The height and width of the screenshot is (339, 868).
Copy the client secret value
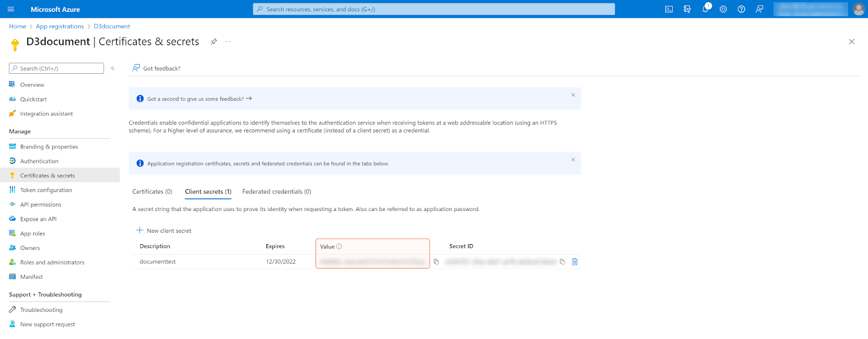436,262
